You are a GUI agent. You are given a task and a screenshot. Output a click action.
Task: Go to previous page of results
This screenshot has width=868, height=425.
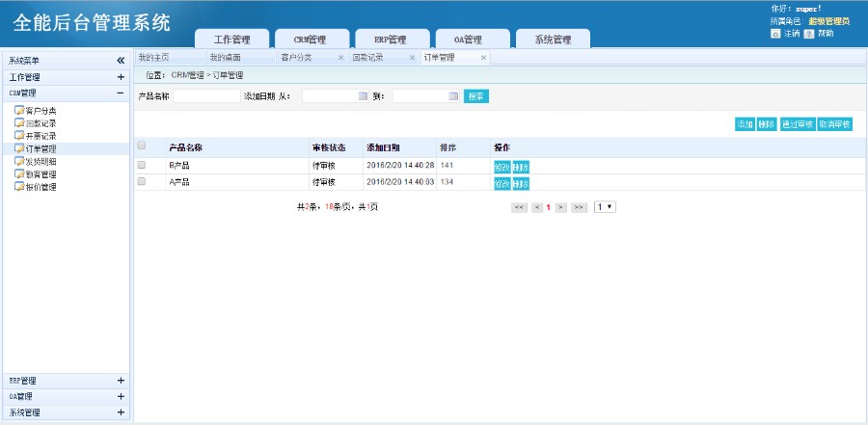pyautogui.click(x=536, y=207)
